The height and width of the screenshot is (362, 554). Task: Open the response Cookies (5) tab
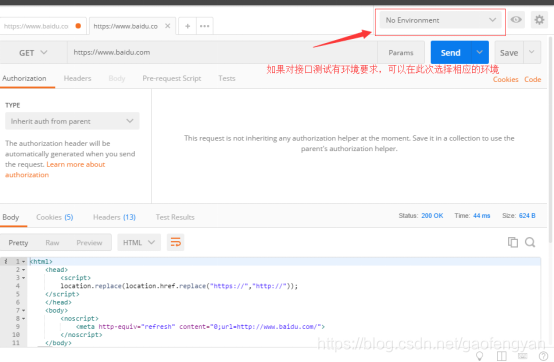click(55, 217)
